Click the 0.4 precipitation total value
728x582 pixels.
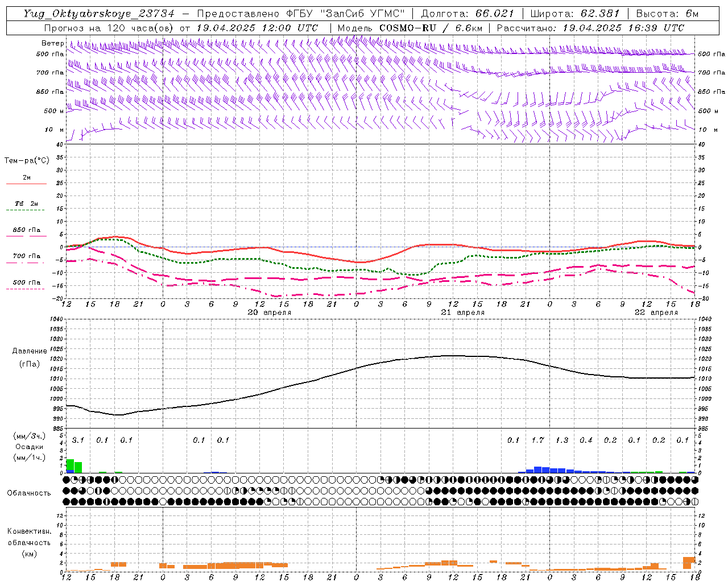(586, 440)
